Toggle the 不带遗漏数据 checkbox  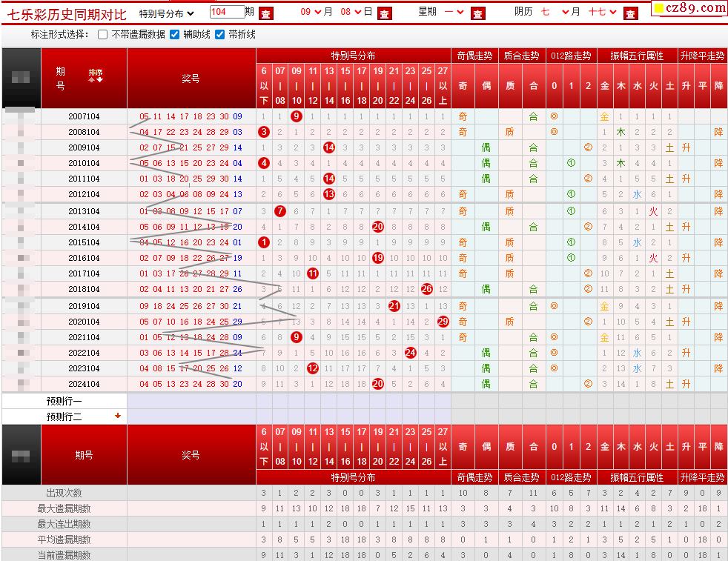click(x=103, y=35)
